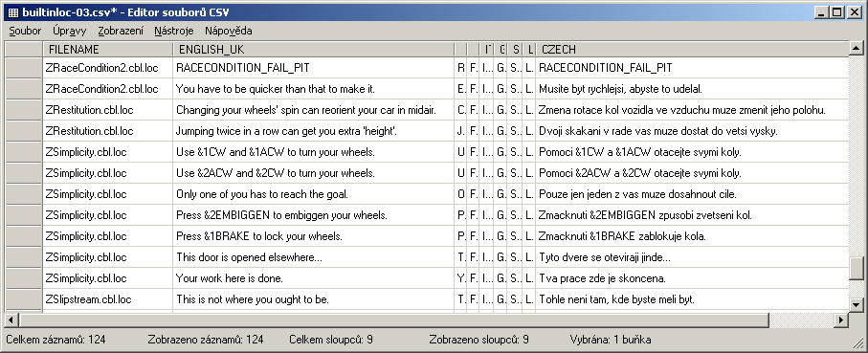Select ZSimplicity.cbl.loc cell in 'Only one of you' row
Image resolution: width=868 pixels, height=353 pixels.
(x=108, y=193)
